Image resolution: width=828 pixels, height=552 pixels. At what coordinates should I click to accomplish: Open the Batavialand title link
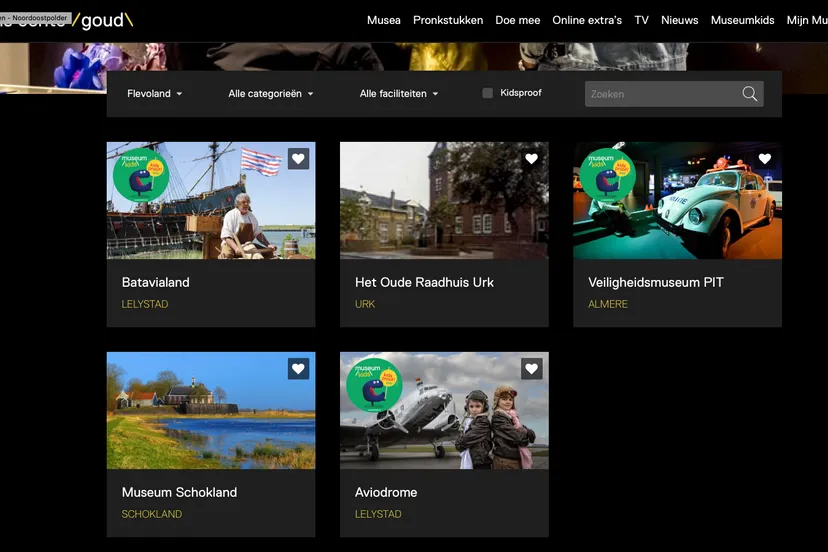(x=155, y=282)
